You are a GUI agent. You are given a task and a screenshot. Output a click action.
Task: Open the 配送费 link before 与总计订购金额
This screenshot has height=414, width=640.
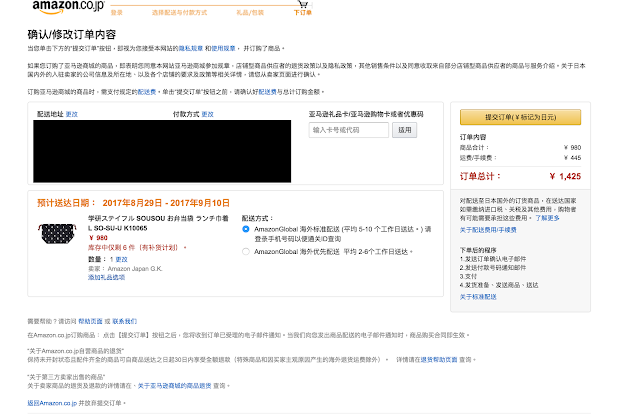268,92
